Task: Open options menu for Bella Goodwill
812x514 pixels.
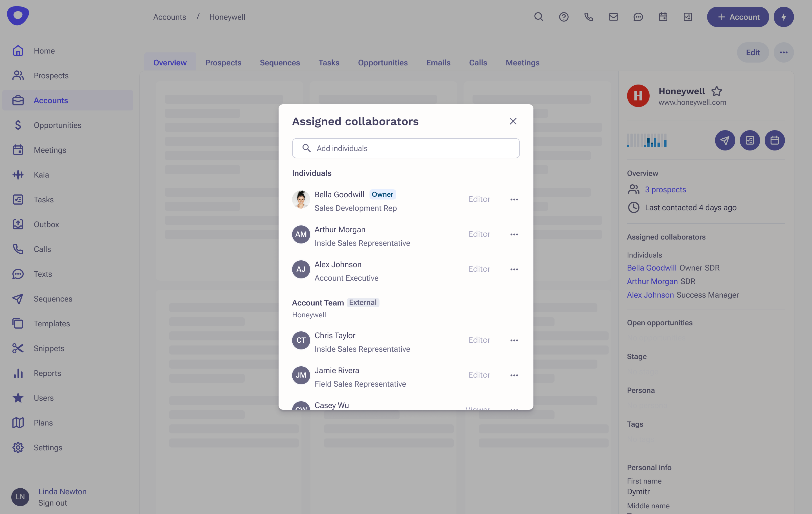Action: (514, 200)
